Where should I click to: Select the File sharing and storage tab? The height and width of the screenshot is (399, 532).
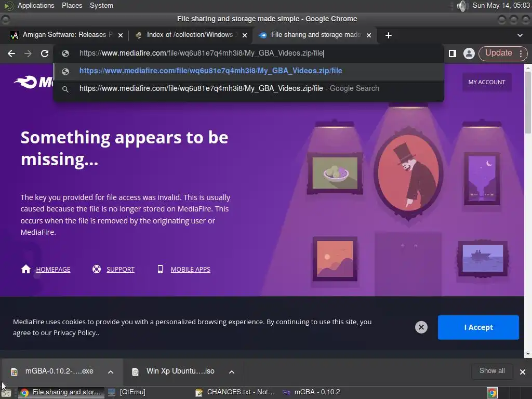[314, 35]
